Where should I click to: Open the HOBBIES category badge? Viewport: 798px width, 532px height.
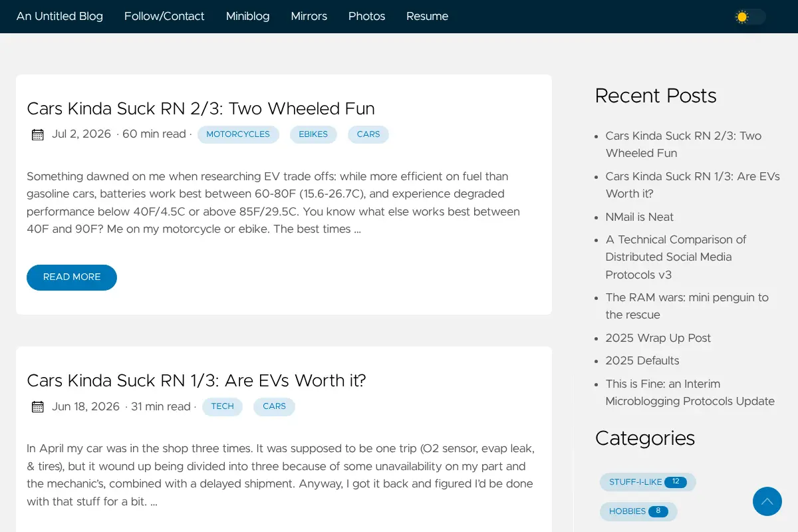638,511
